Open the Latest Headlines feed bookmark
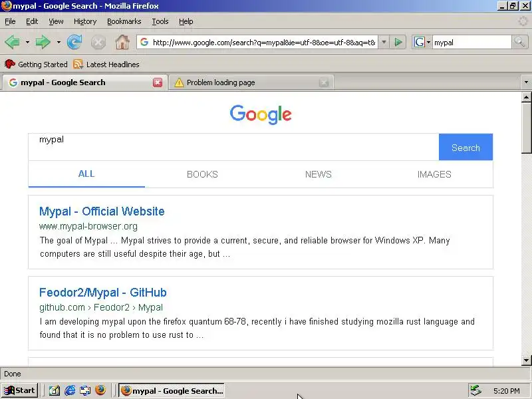This screenshot has height=399, width=532. 106,64
